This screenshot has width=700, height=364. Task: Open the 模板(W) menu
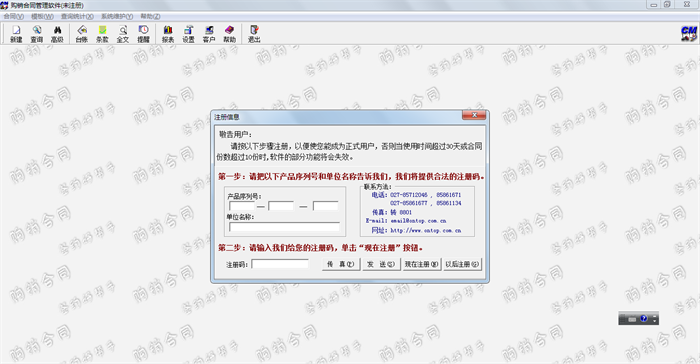click(42, 17)
